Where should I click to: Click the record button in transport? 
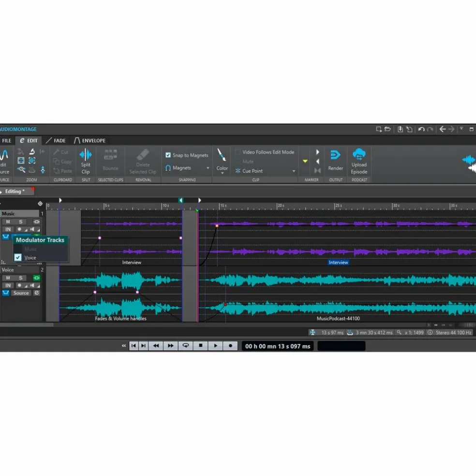click(230, 346)
